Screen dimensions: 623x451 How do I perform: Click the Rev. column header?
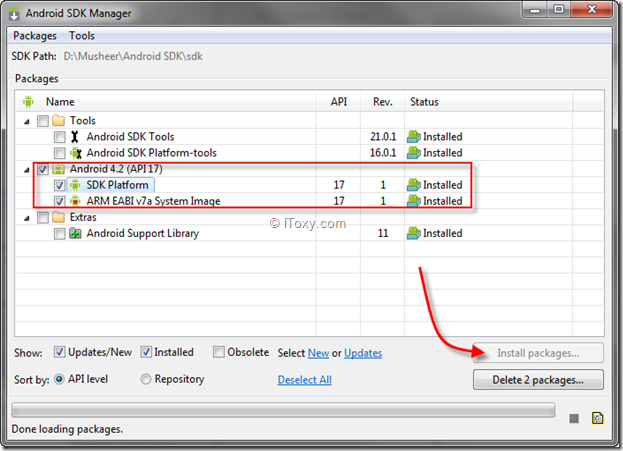click(x=383, y=102)
